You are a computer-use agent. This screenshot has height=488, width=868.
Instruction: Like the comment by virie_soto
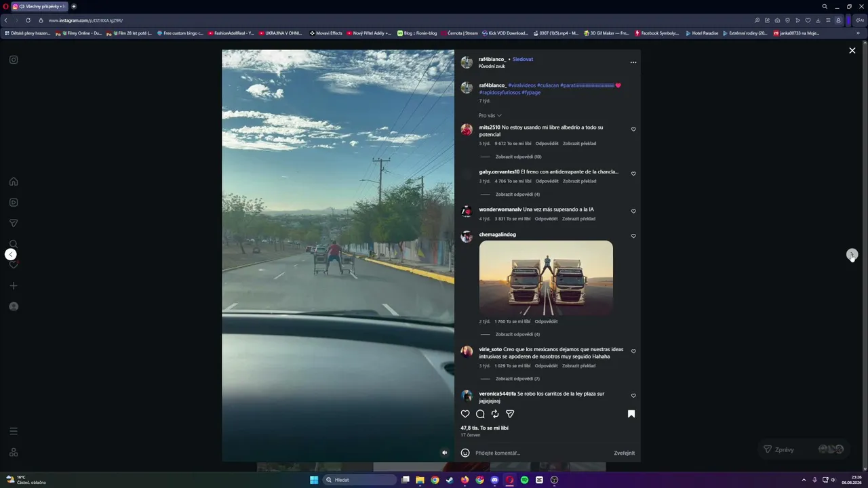(x=633, y=351)
